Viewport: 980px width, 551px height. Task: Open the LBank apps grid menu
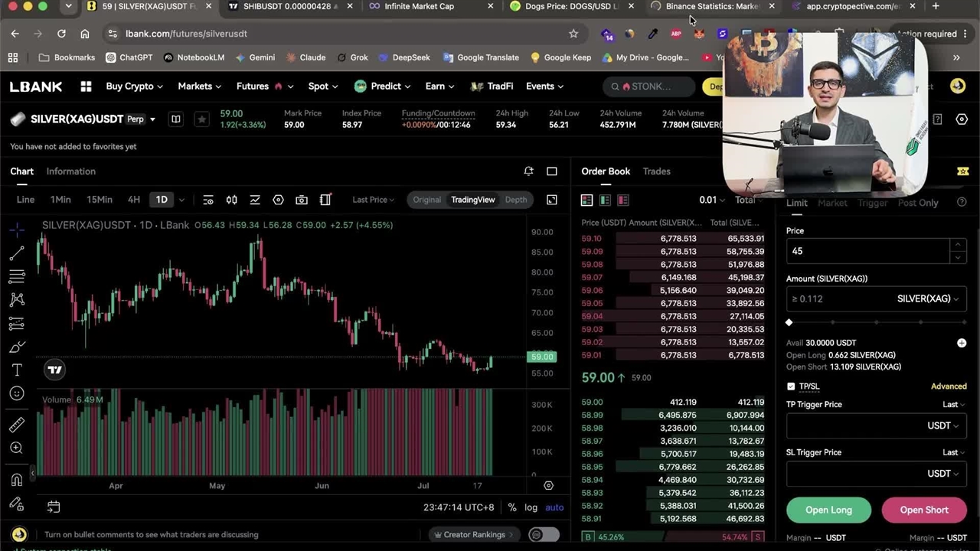[x=86, y=86]
